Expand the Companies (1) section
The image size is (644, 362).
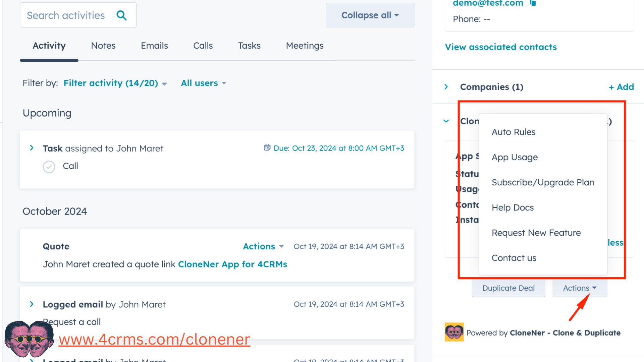446,87
